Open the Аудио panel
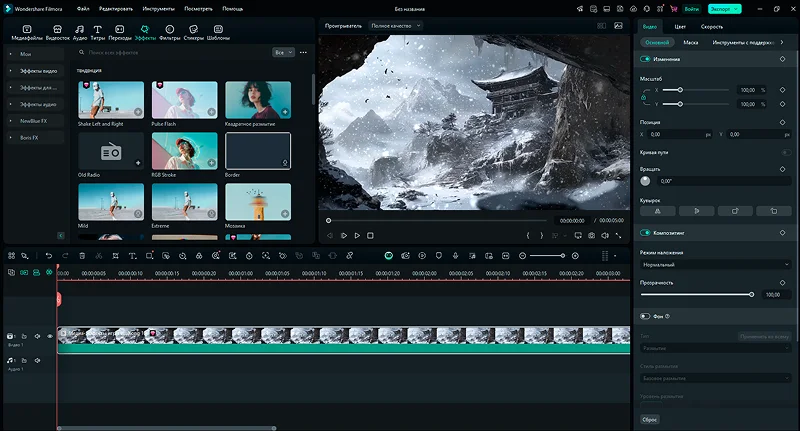 [x=80, y=33]
